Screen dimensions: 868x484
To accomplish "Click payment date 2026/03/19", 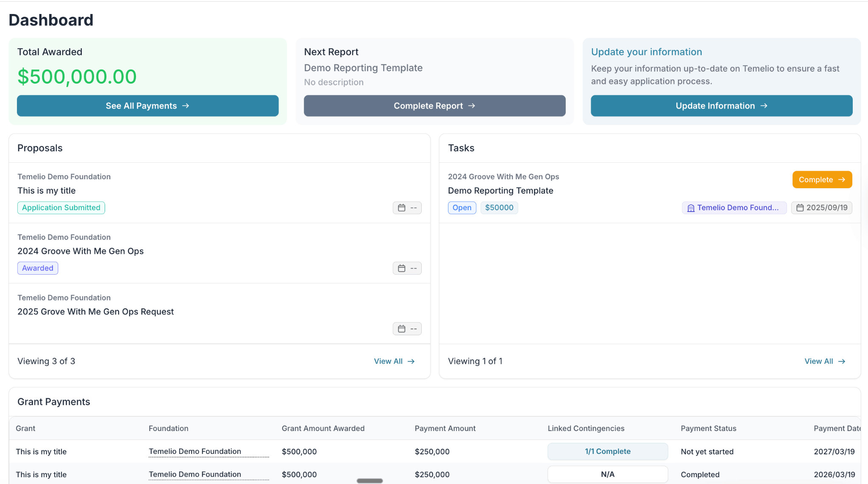I will (834, 475).
